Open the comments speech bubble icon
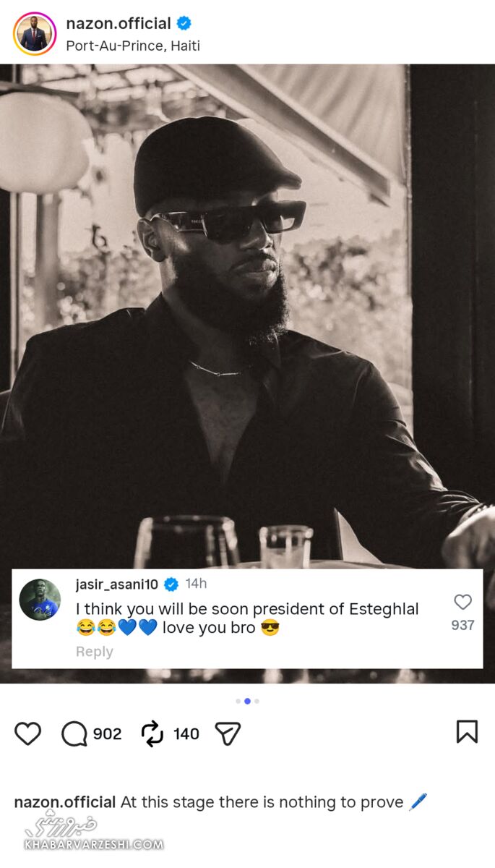Viewport: 495px width, 868px height. coord(74,733)
